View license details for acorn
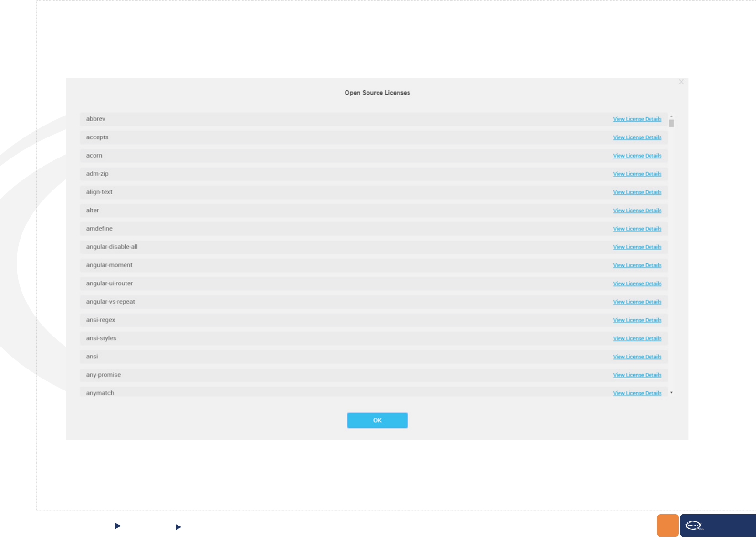The image size is (756, 537). coord(637,156)
